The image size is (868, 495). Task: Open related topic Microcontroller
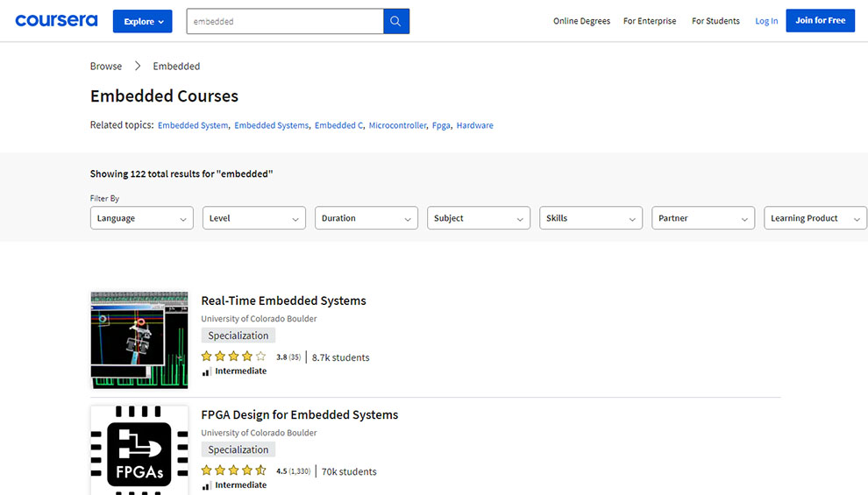point(397,125)
